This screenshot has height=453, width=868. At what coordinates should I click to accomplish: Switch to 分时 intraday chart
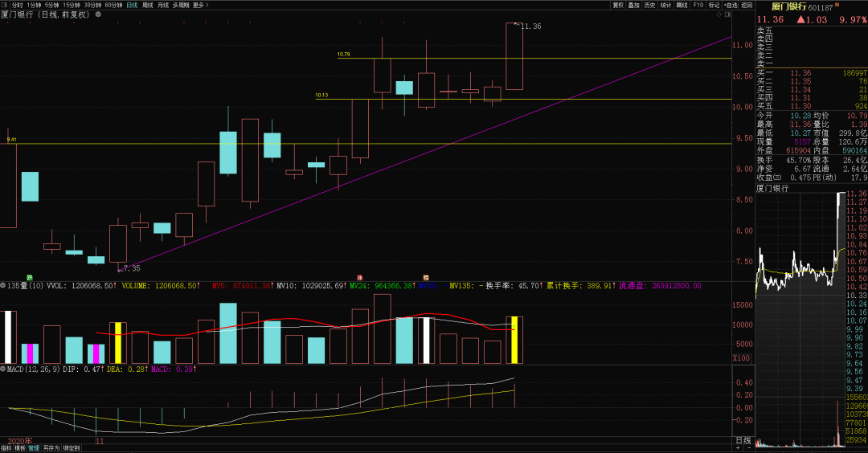pos(17,5)
